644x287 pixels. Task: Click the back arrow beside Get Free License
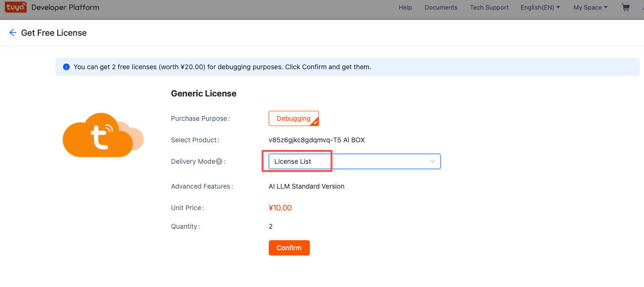[12, 32]
